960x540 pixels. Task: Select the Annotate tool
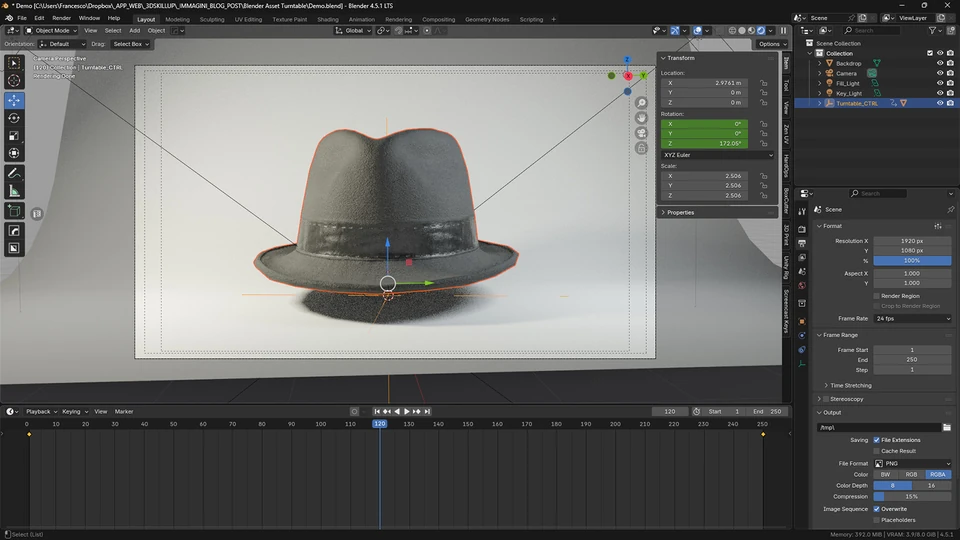coord(14,174)
